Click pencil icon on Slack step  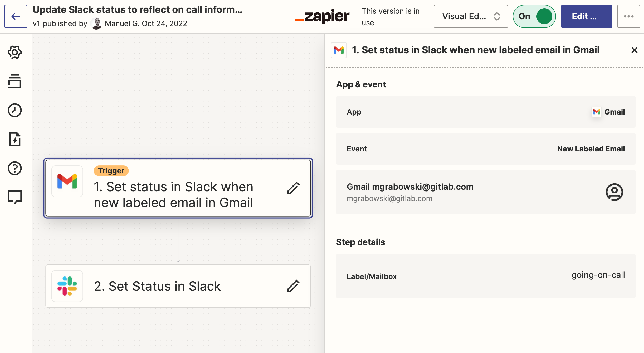293,286
